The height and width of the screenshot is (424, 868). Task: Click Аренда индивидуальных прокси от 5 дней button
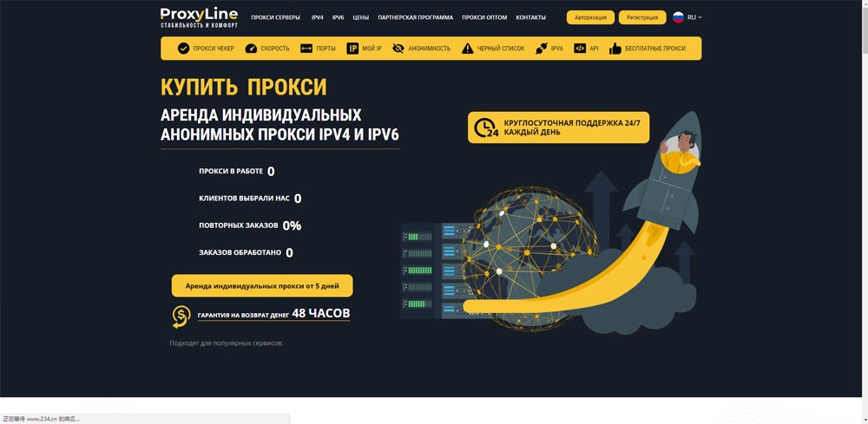[x=262, y=285]
